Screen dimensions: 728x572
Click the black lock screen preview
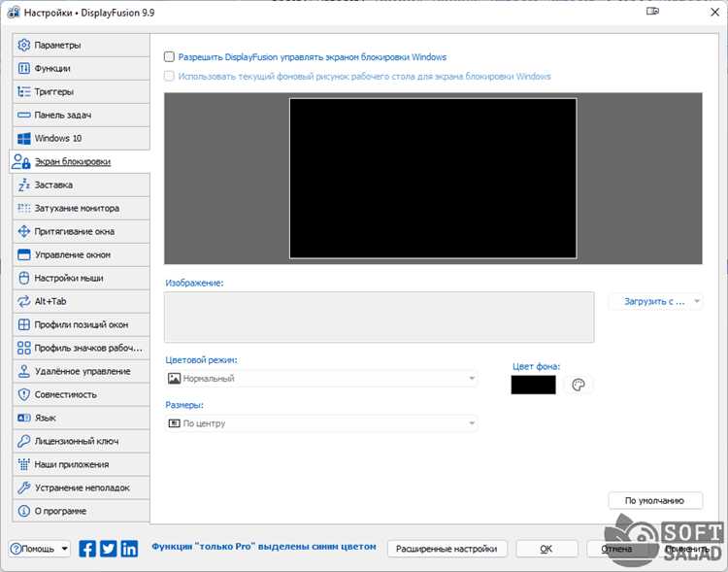point(433,178)
